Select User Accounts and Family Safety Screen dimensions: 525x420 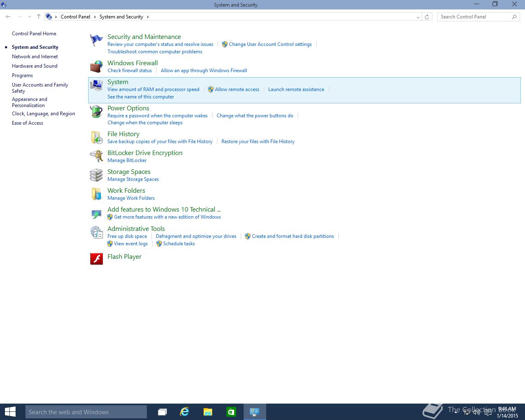(40, 88)
